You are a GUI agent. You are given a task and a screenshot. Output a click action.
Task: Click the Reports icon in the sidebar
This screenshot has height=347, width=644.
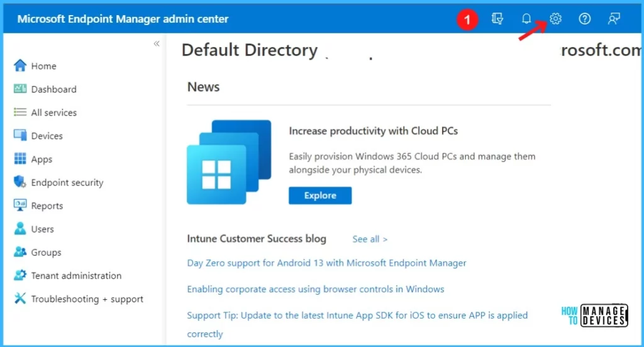[x=20, y=205]
